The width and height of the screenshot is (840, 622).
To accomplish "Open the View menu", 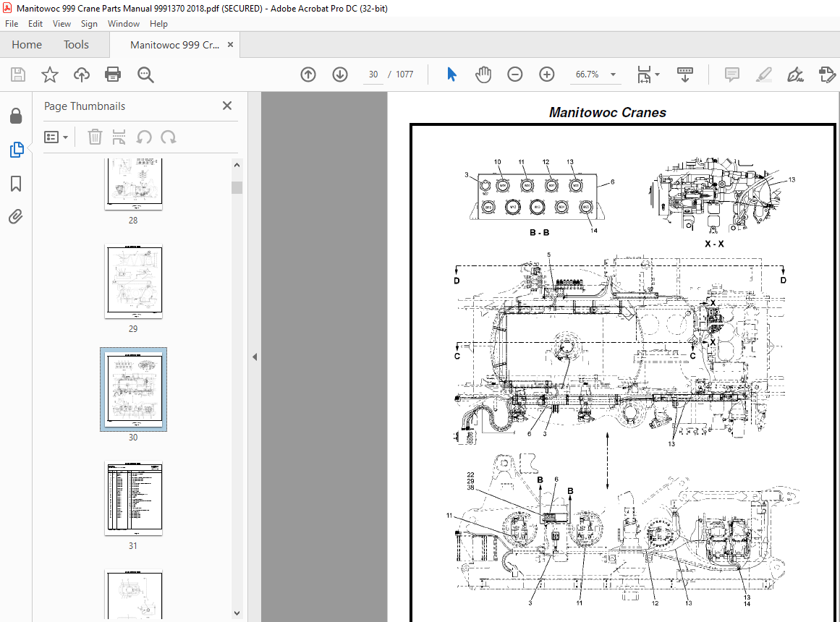I will click(x=61, y=24).
